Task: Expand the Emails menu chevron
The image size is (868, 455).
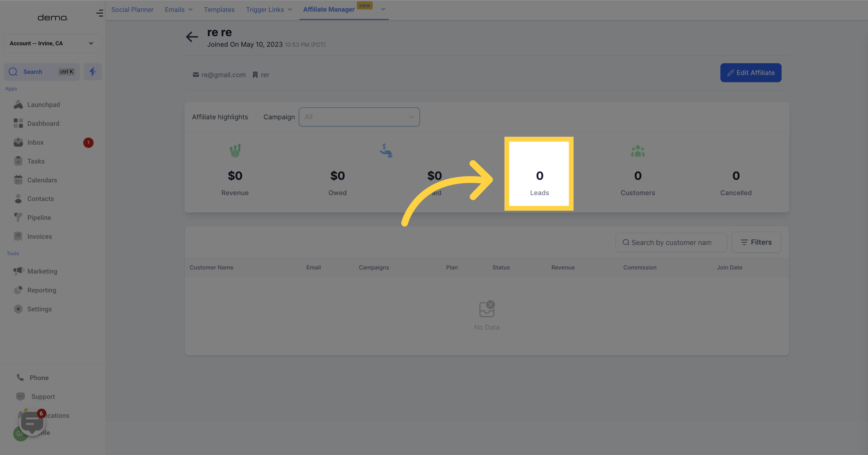Action: (190, 10)
